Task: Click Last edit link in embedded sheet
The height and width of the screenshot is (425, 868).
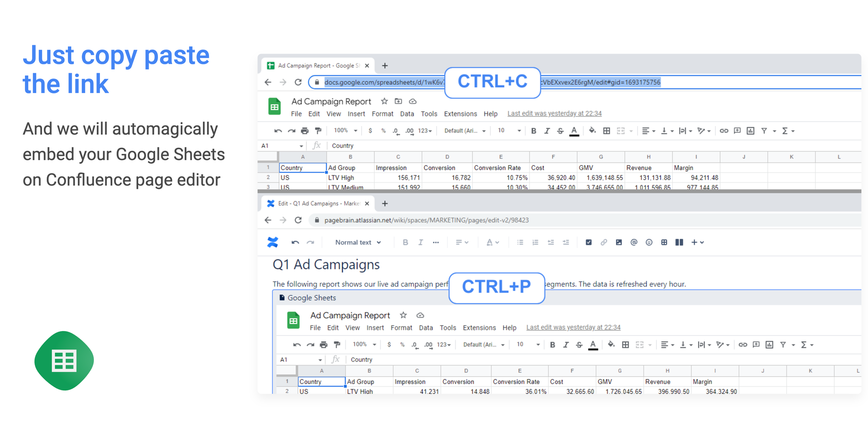Action: coord(573,327)
